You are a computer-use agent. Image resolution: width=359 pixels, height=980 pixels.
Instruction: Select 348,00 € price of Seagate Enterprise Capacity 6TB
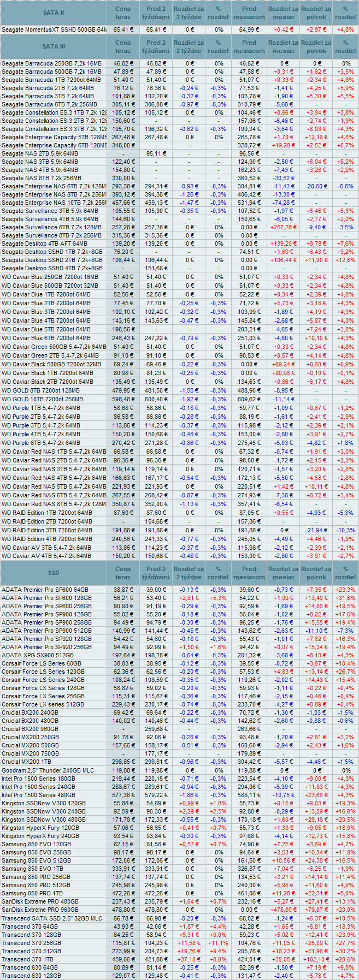[x=123, y=145]
